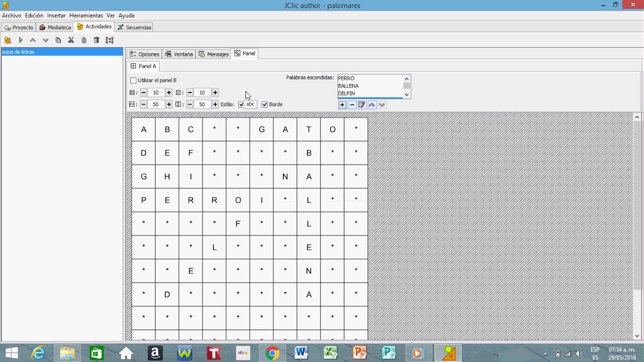Click the hidden words list scroll-down arrow

click(407, 95)
